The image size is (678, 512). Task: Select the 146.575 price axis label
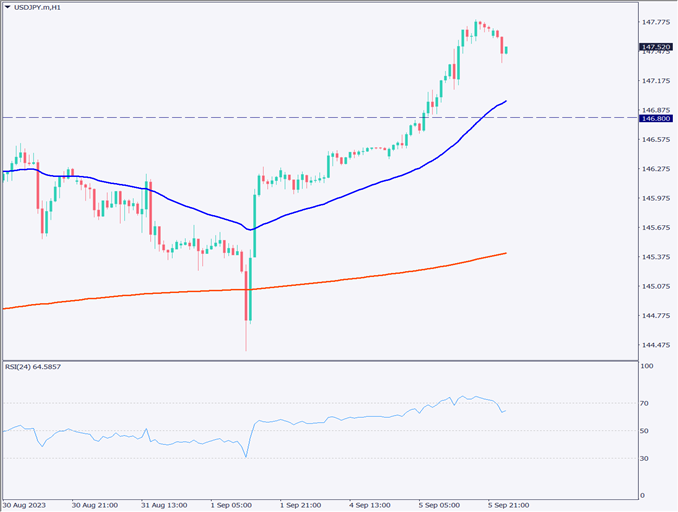656,139
